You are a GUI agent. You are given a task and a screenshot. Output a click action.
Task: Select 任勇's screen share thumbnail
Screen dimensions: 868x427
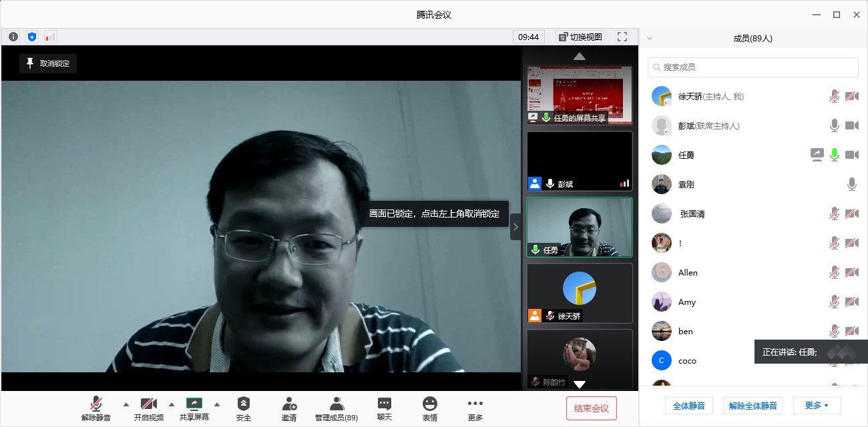579,94
